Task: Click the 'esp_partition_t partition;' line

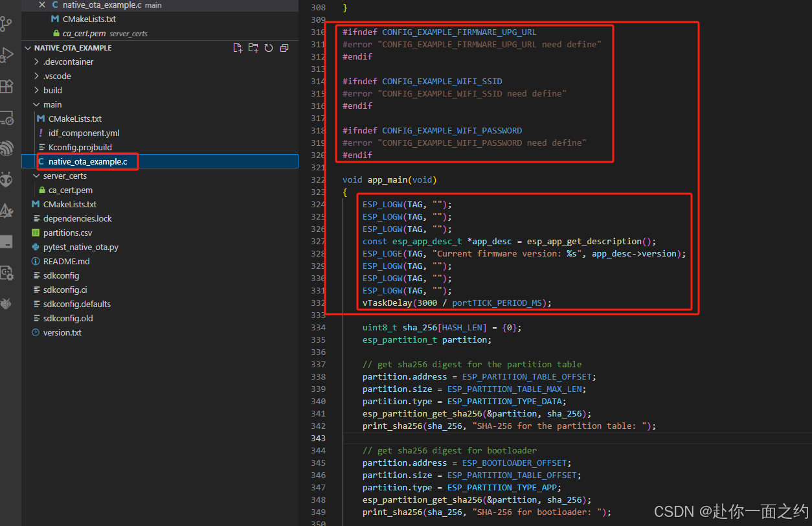Action: pyautogui.click(x=427, y=340)
